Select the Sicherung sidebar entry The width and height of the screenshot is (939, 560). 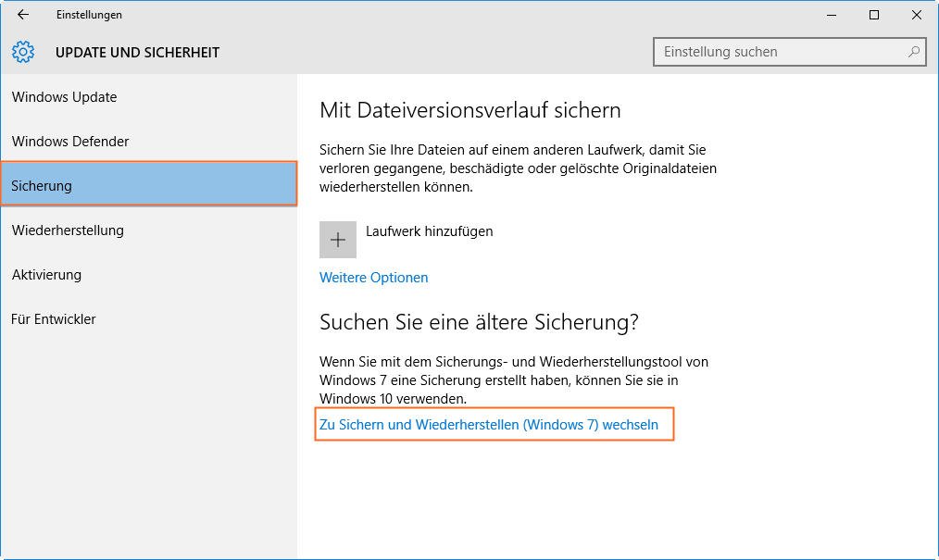(148, 185)
